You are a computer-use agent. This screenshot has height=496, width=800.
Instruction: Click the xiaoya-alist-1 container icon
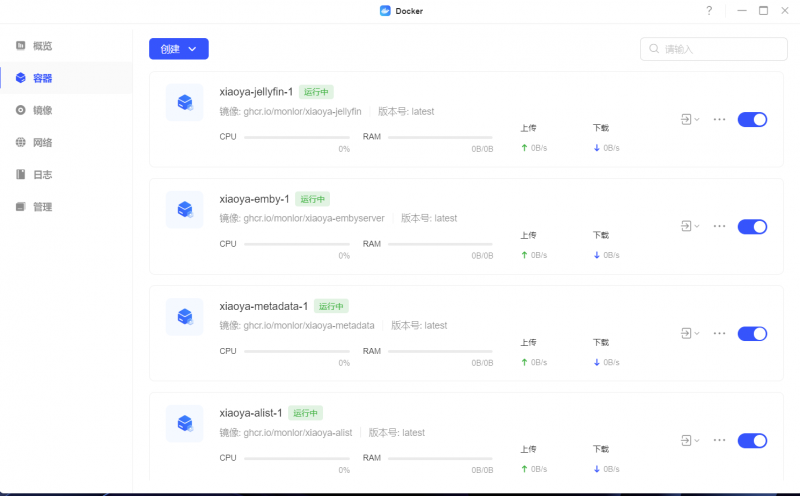185,423
